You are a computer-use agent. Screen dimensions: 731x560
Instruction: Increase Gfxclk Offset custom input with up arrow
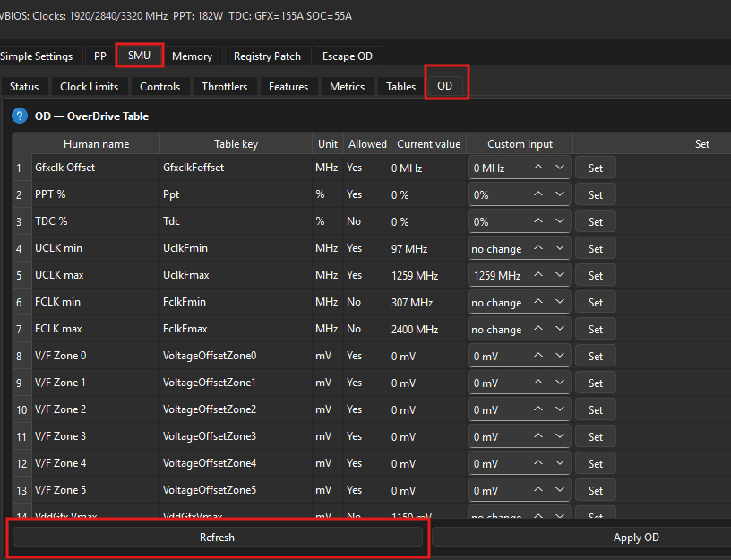[x=538, y=167]
